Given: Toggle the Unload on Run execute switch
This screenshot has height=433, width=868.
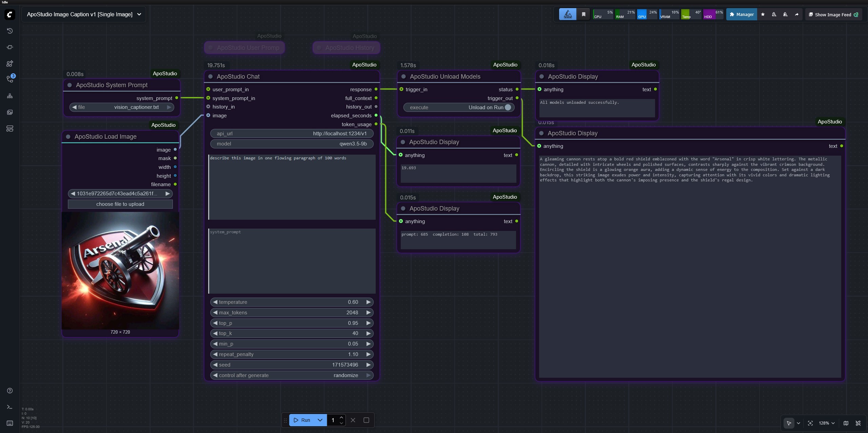Looking at the screenshot, I should tap(458, 107).
